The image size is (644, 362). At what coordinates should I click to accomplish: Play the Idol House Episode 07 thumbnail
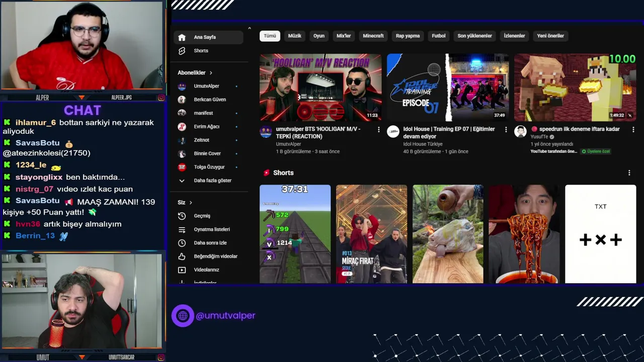click(x=448, y=87)
